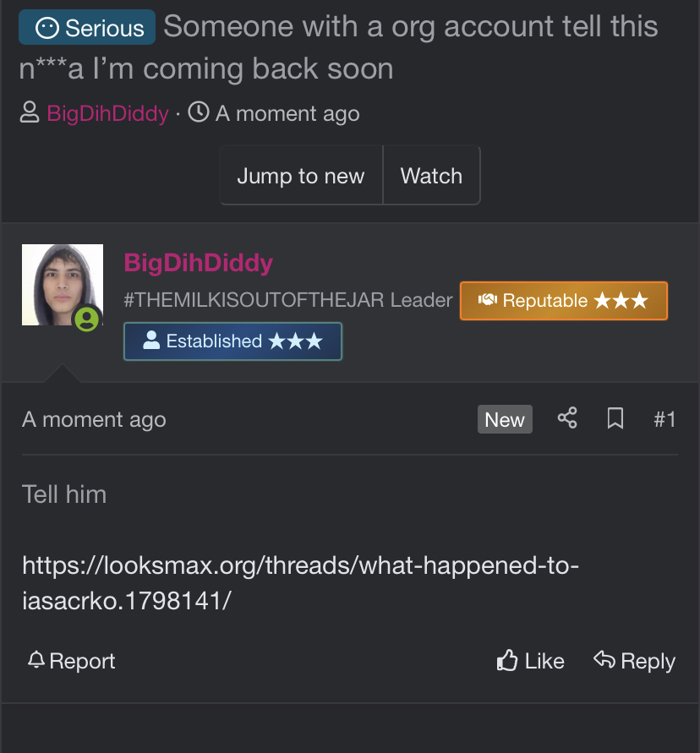Screen dimensions: 700x753
Task: Click the Report bell icon
Action: pos(36,660)
